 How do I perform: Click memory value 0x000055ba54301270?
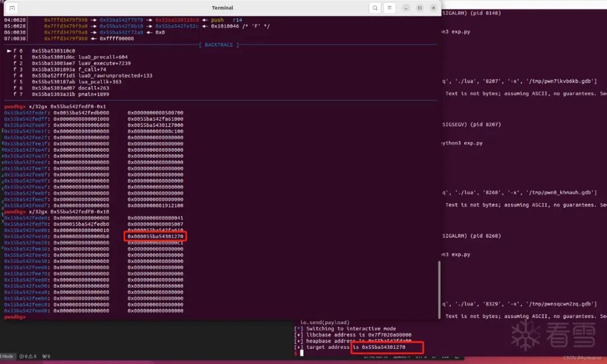(x=156, y=236)
